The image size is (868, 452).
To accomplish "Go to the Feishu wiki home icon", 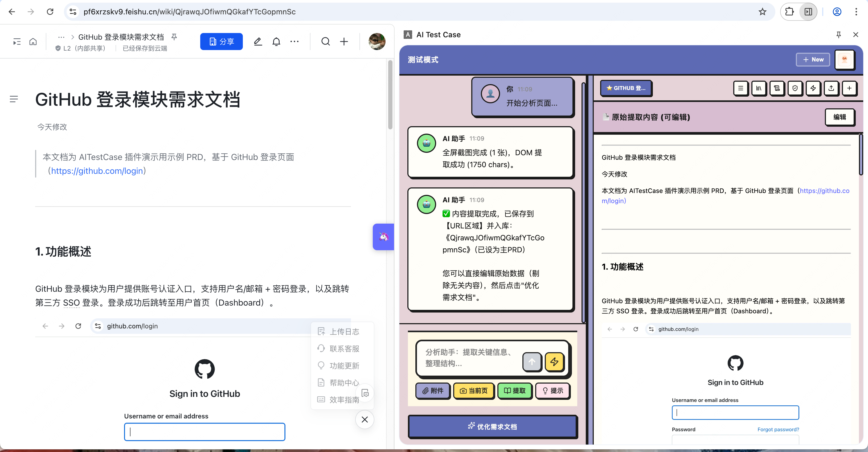I will tap(33, 42).
